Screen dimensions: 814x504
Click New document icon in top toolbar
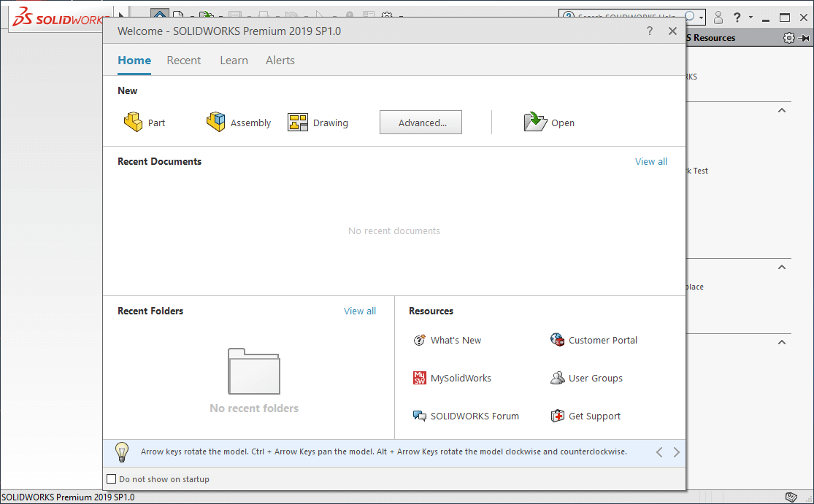[178, 15]
